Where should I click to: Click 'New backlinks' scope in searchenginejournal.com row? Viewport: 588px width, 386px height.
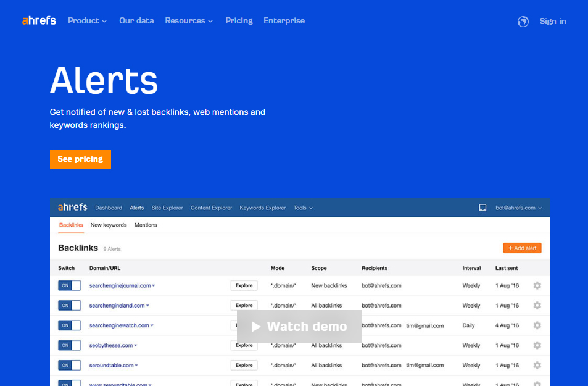point(329,286)
